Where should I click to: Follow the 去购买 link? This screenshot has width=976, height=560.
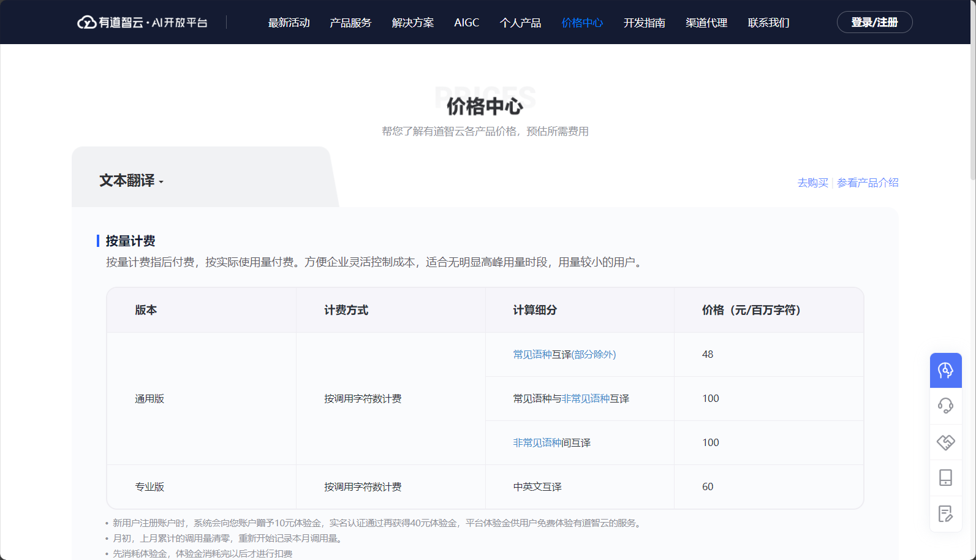(x=813, y=183)
